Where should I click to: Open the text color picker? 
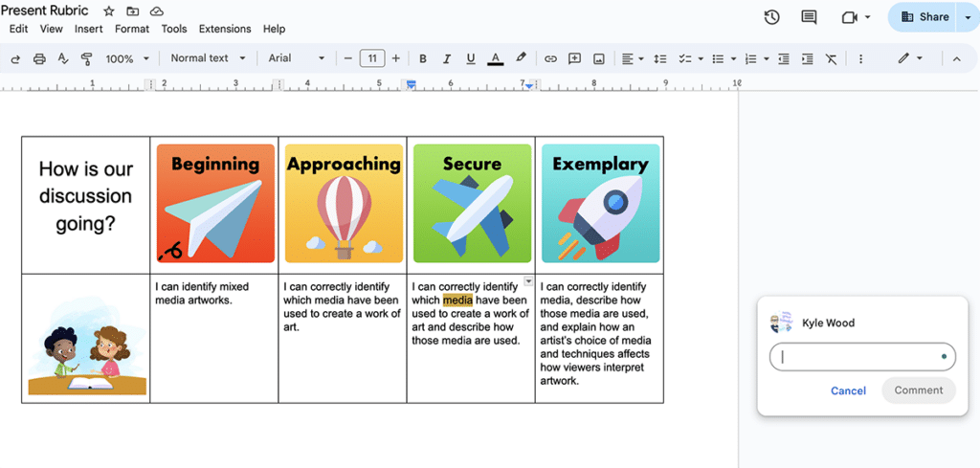(x=496, y=58)
